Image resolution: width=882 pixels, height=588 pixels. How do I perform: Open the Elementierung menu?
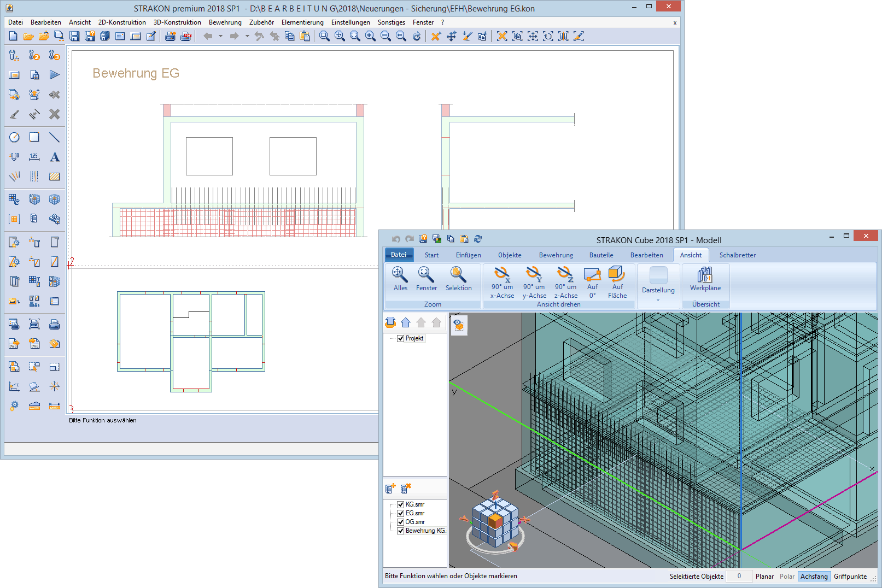pyautogui.click(x=302, y=22)
